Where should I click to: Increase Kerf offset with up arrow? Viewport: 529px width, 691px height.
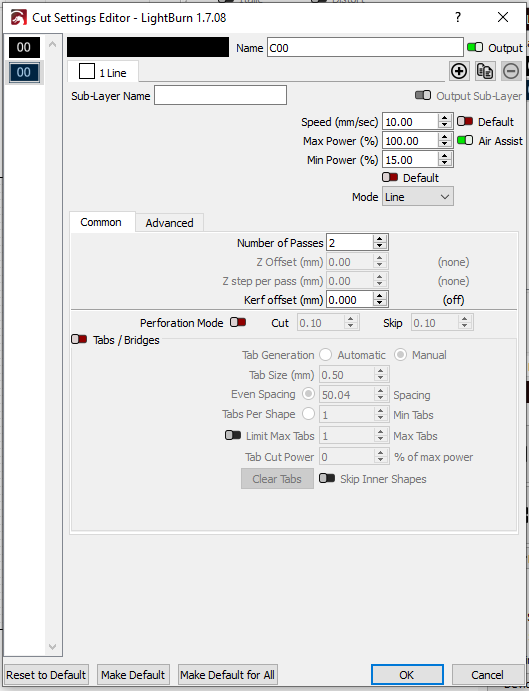pos(380,296)
